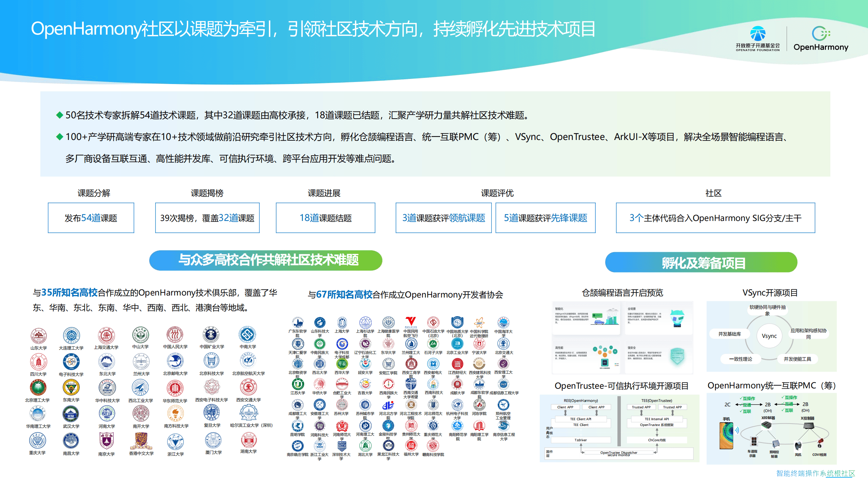868x488 pixels.
Task: Click the 并发基础库 label in VSync diagram
Action: tap(730, 334)
